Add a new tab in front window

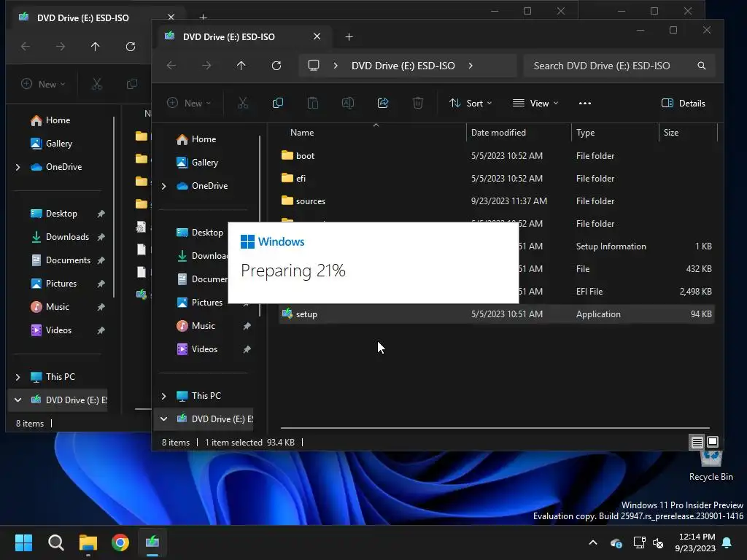pyautogui.click(x=349, y=36)
